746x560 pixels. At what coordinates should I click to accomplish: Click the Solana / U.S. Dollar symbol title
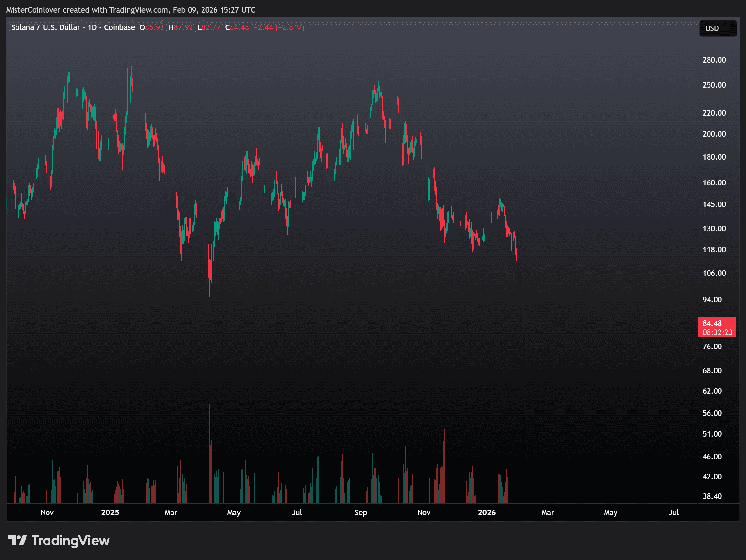tap(46, 27)
